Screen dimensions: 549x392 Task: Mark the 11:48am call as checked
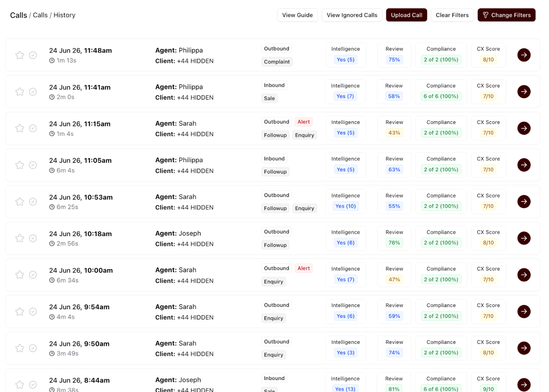(x=33, y=55)
